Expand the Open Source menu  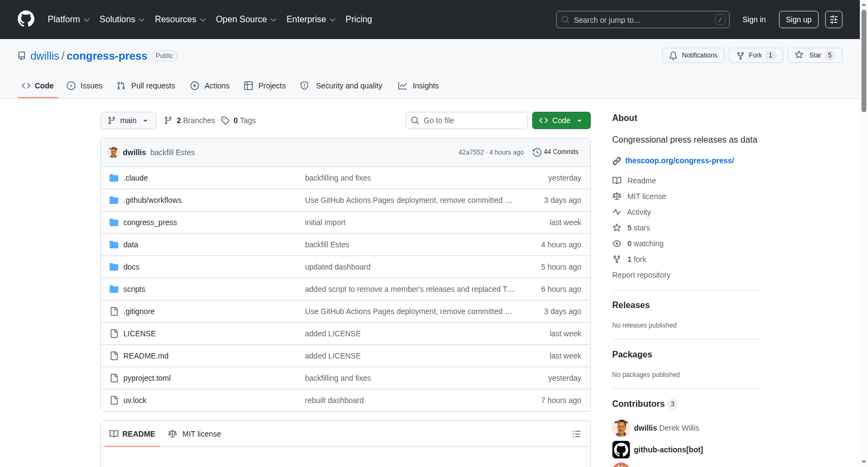246,20
